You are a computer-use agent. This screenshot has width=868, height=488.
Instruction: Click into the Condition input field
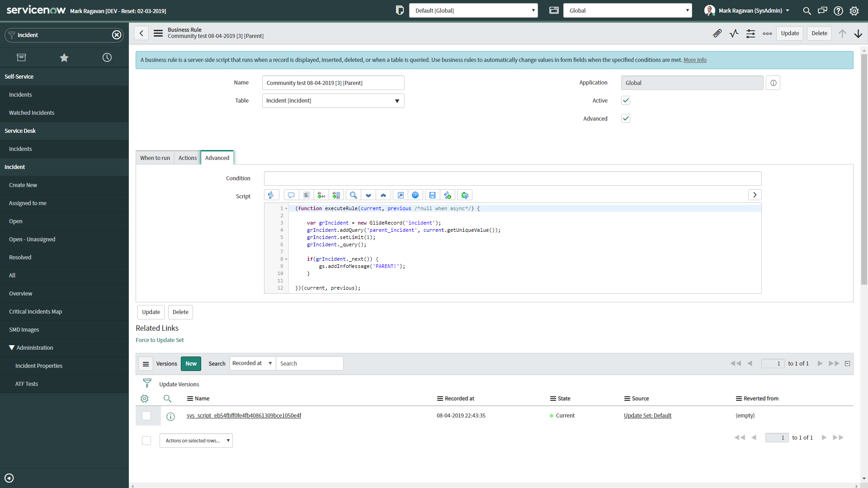[513, 178]
